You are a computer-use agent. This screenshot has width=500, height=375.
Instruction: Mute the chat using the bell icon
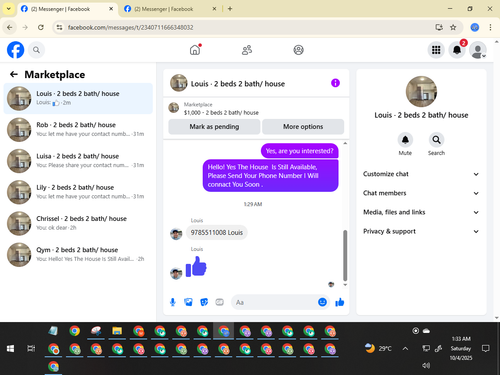point(405,140)
